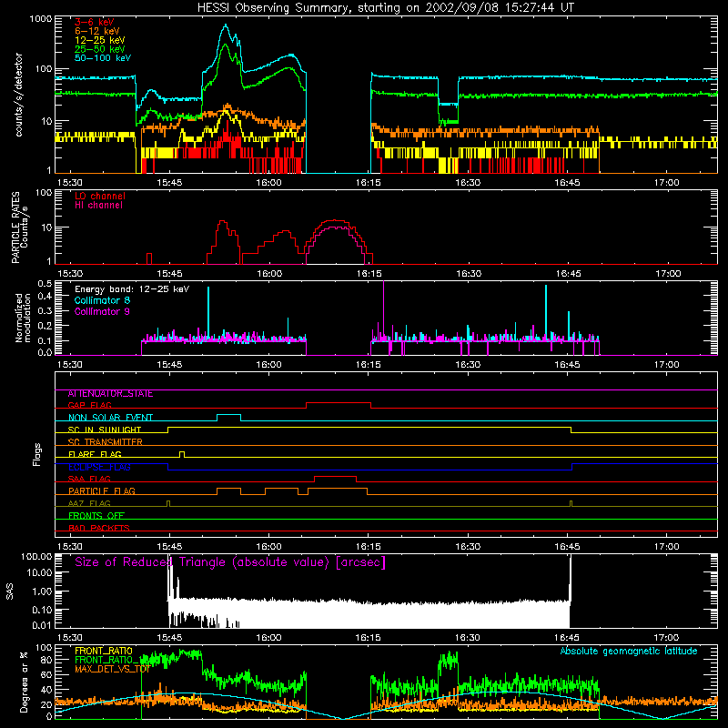Select the Collimator 9 legend label
This screenshot has height=728, width=728.
click(102, 311)
